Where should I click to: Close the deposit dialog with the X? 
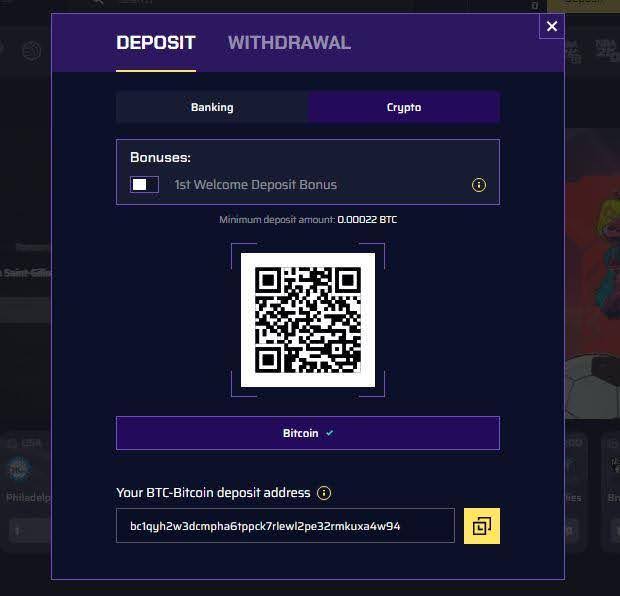pyautogui.click(x=552, y=26)
